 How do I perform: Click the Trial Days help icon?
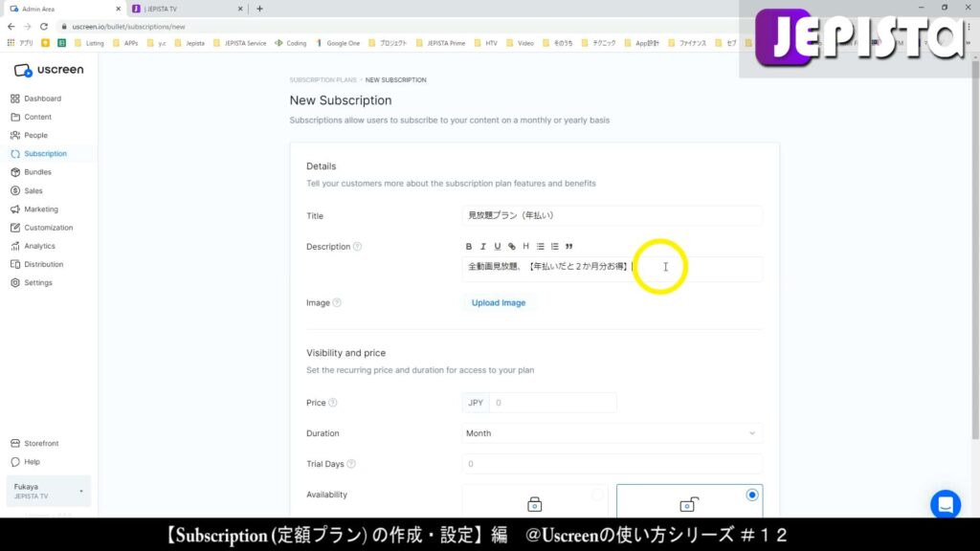click(x=351, y=464)
